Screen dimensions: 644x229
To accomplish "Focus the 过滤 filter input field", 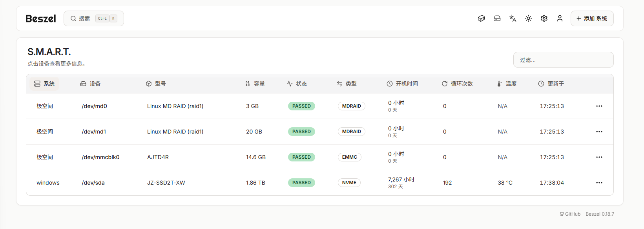I will (563, 60).
